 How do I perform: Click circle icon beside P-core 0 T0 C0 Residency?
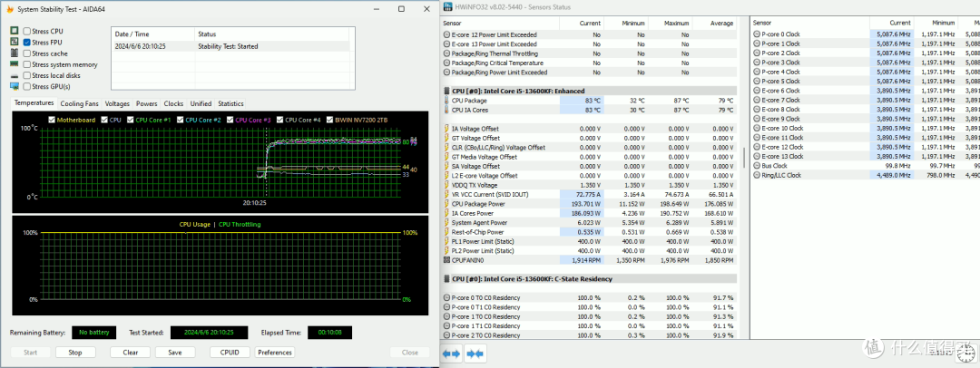pos(446,298)
